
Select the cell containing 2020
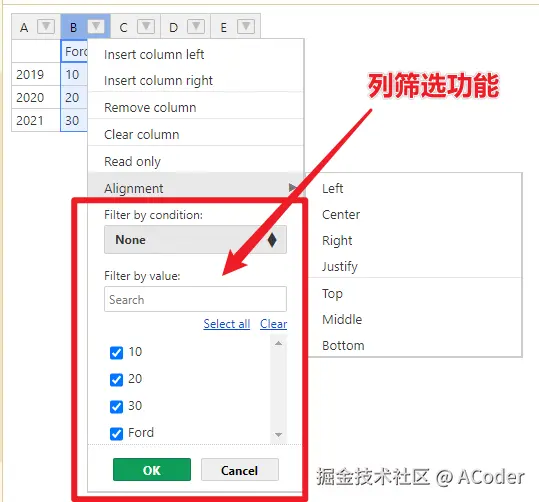pos(36,97)
